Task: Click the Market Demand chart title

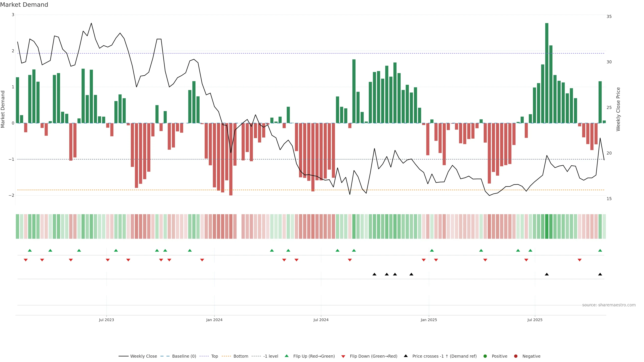Action: (24, 5)
